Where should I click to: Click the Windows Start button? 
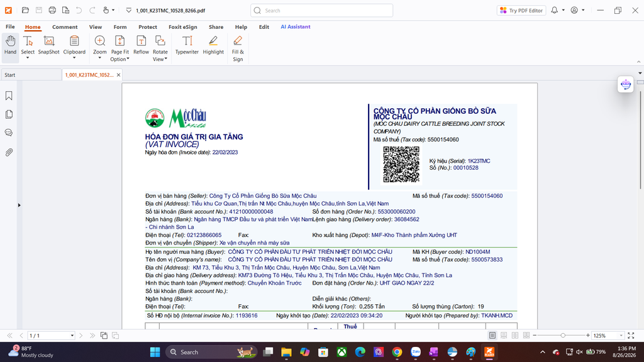(x=155, y=352)
